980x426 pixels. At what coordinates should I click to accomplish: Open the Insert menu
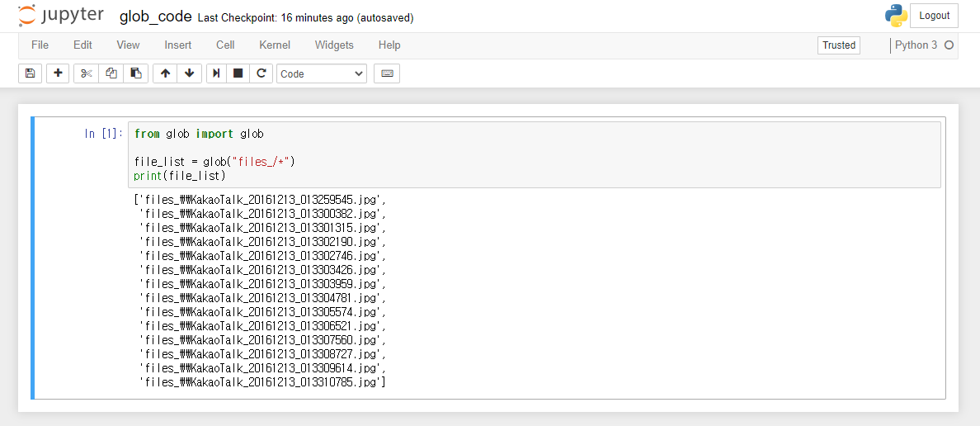(x=178, y=45)
